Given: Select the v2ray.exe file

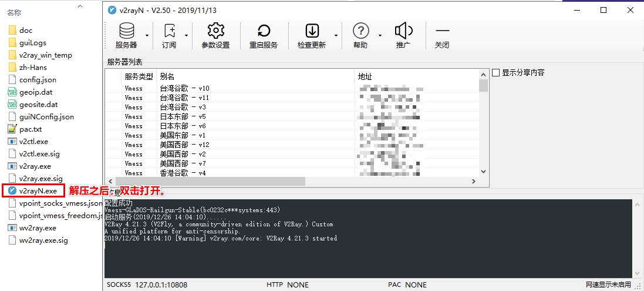Looking at the screenshot, I should (x=29, y=166).
